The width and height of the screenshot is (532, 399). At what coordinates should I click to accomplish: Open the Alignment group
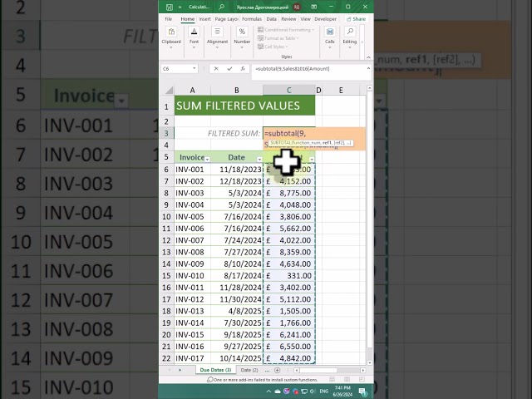pos(217,37)
